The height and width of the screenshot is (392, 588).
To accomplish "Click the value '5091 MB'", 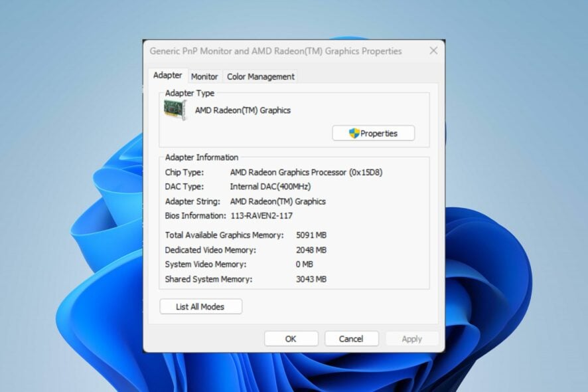I will coord(311,235).
